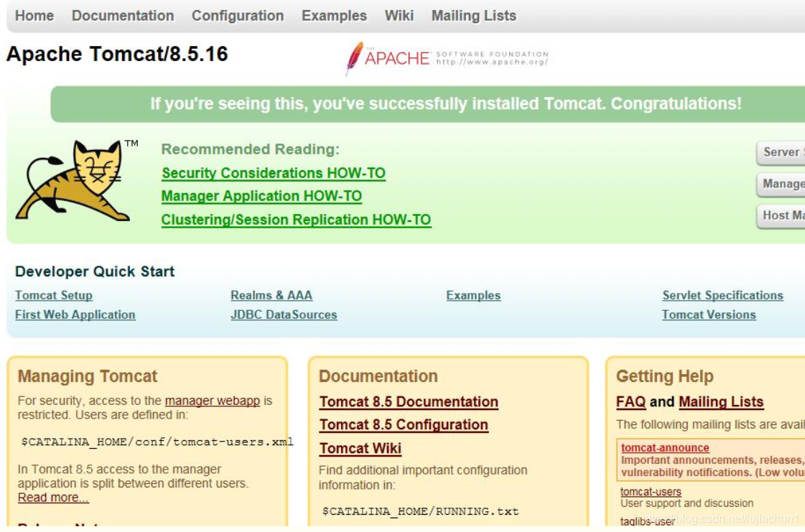The image size is (805, 532).
Task: Click the Managing Tomcat heading
Action: [x=88, y=376]
